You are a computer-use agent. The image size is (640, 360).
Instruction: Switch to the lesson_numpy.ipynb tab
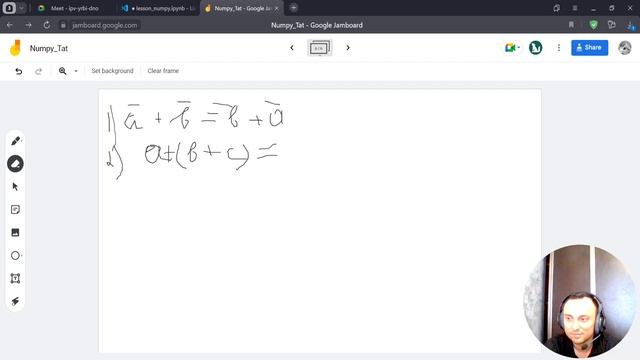pos(158,8)
